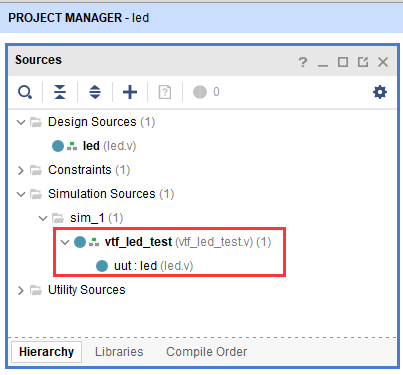Screen dimensions: 403x375
Task: Switch to the Compile Order tab
Action: pos(207,352)
